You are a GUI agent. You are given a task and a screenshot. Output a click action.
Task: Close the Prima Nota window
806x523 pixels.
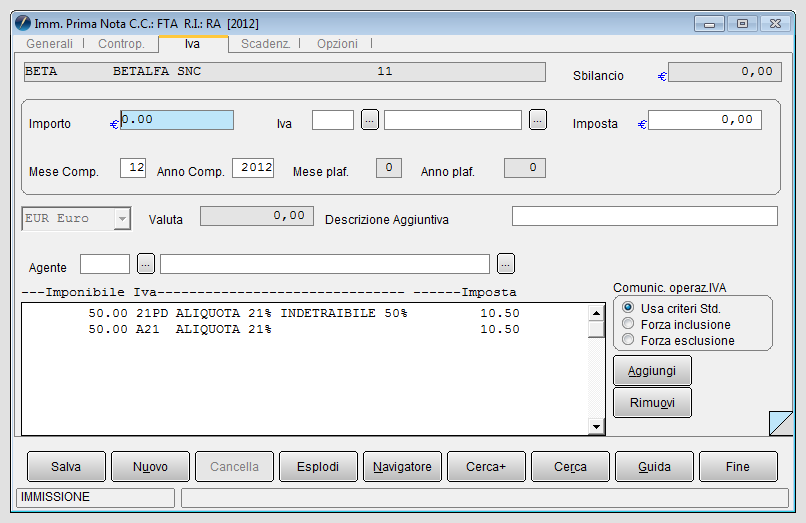(x=775, y=24)
